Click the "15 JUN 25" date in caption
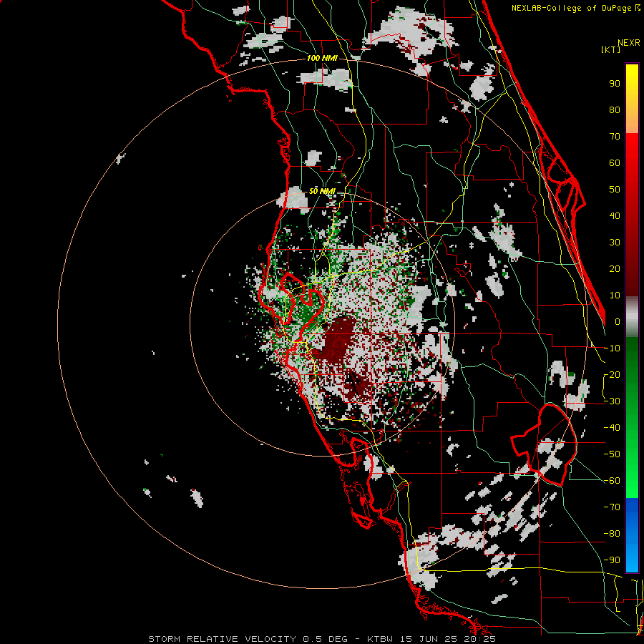 [x=431, y=639]
